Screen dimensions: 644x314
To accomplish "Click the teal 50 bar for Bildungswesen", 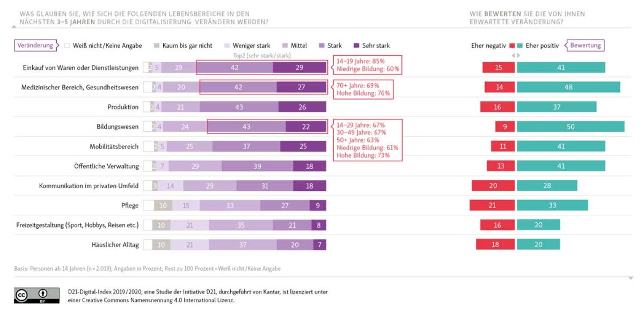I will [570, 126].
